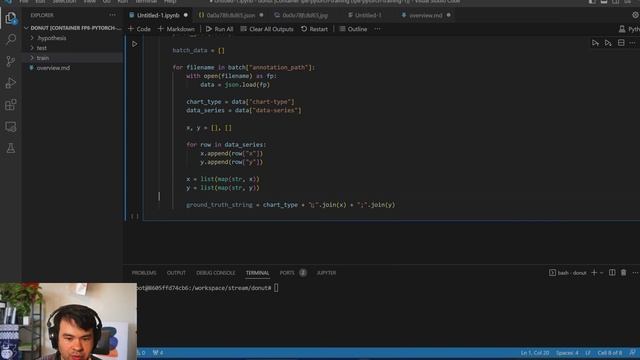This screenshot has height=360, width=640.
Task: Select the Python kernel picker
Action: tap(629, 29)
